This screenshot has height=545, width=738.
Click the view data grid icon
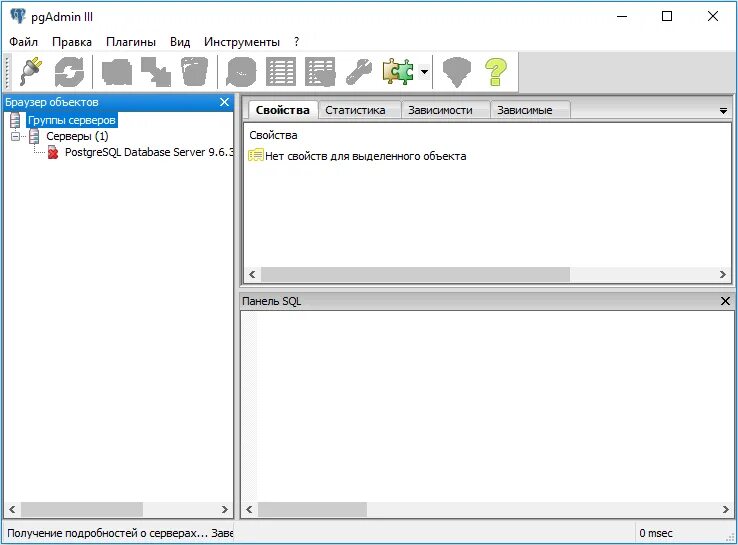click(281, 72)
